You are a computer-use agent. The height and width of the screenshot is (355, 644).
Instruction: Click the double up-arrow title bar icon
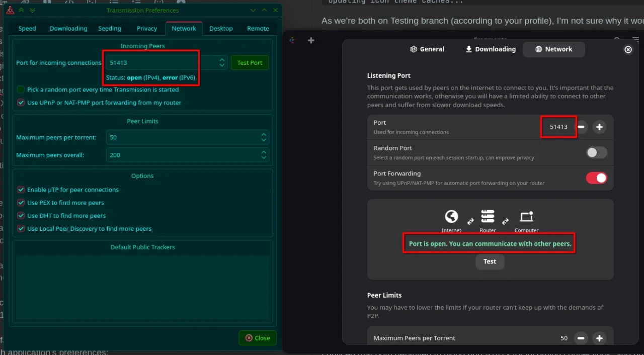pyautogui.click(x=22, y=10)
